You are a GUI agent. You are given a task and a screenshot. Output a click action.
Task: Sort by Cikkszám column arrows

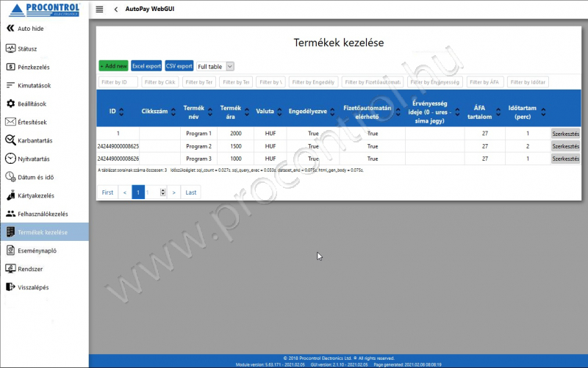(173, 112)
